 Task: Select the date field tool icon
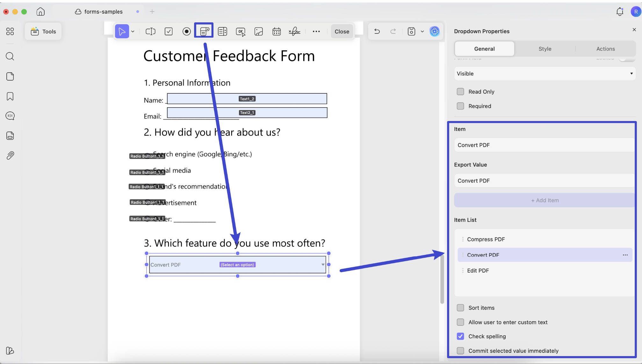pyautogui.click(x=277, y=31)
